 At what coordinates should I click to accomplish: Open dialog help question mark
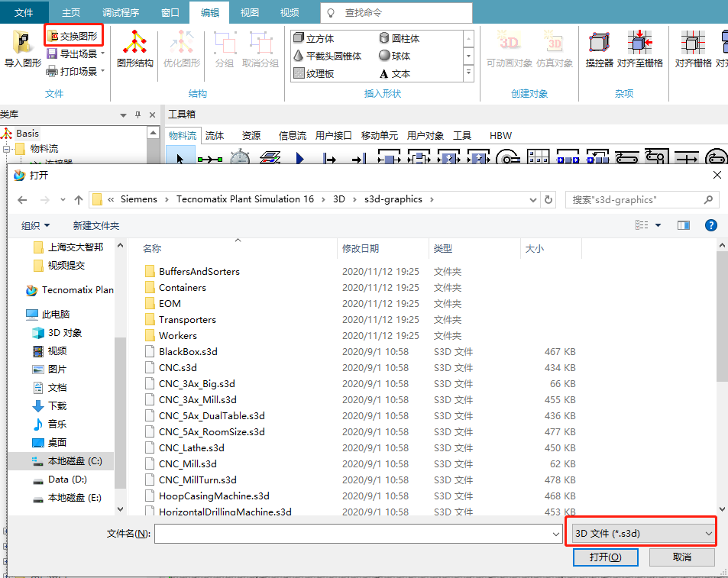(x=711, y=225)
